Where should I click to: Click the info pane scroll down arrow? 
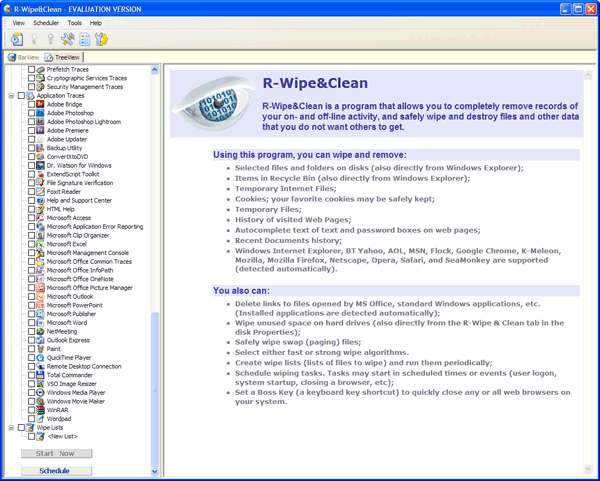coord(588,469)
